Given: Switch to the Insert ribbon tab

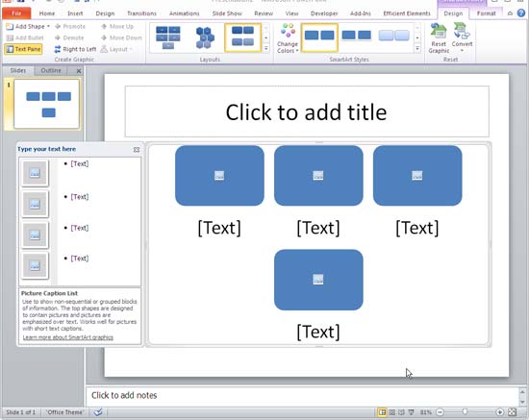Looking at the screenshot, I should [x=75, y=13].
